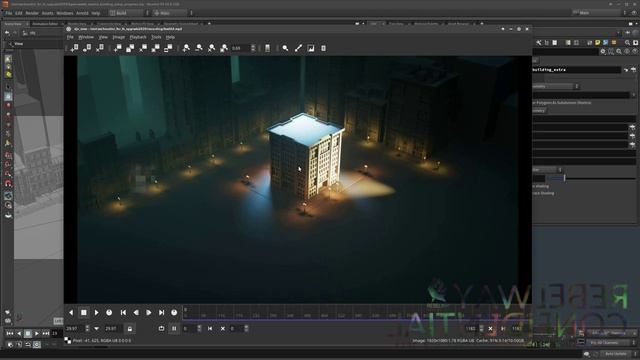The width and height of the screenshot is (640, 360).
Task: Click the Houdini playbar jump-to-start button
Action: point(10,333)
